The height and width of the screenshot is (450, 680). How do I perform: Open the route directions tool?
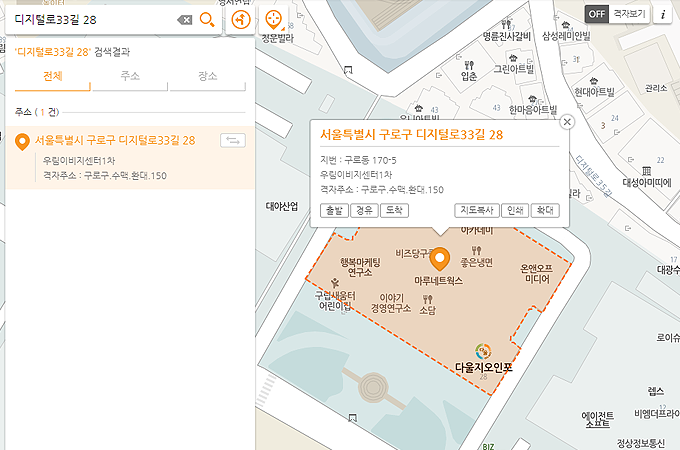coord(241,20)
